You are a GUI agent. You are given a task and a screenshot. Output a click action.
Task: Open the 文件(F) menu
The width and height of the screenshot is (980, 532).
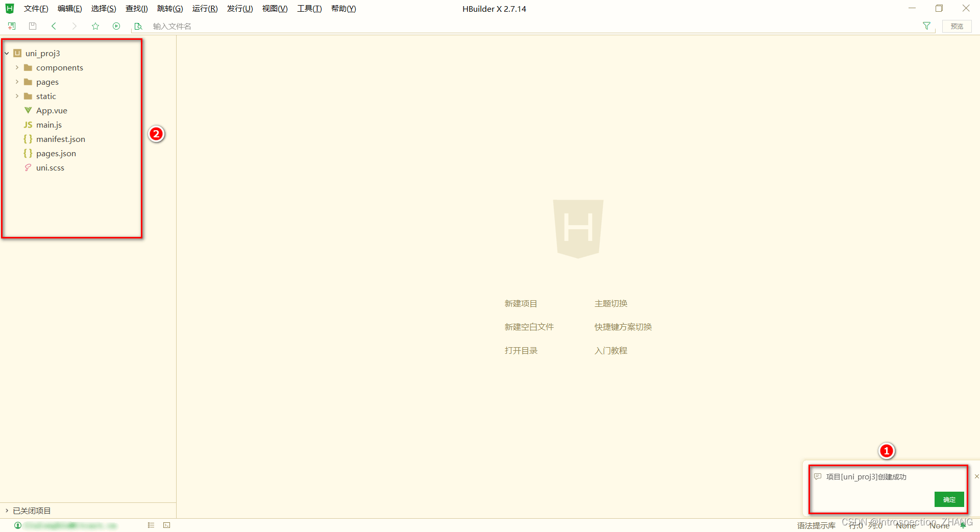pyautogui.click(x=36, y=9)
